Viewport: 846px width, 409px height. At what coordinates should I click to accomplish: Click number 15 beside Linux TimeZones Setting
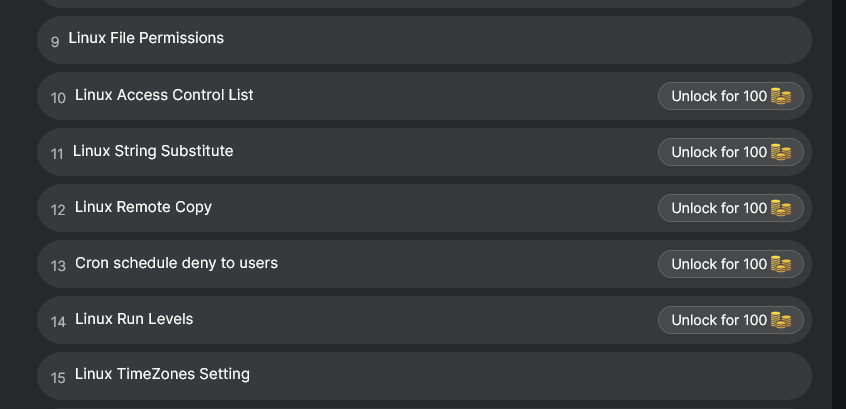point(58,378)
